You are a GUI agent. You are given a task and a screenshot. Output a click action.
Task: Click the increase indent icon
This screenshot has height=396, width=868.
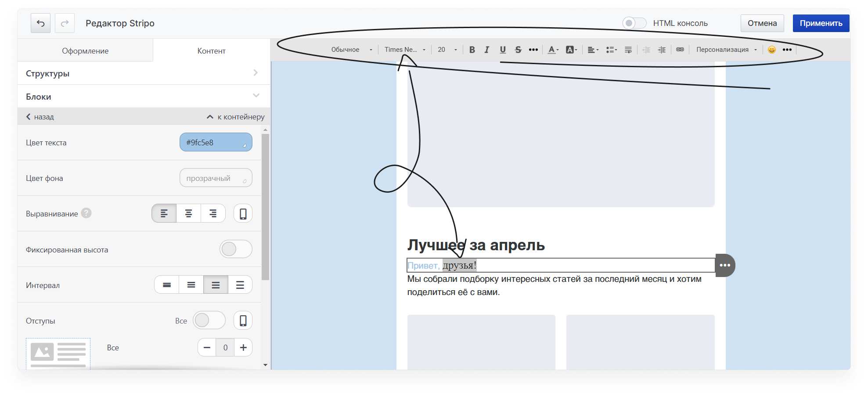point(662,50)
